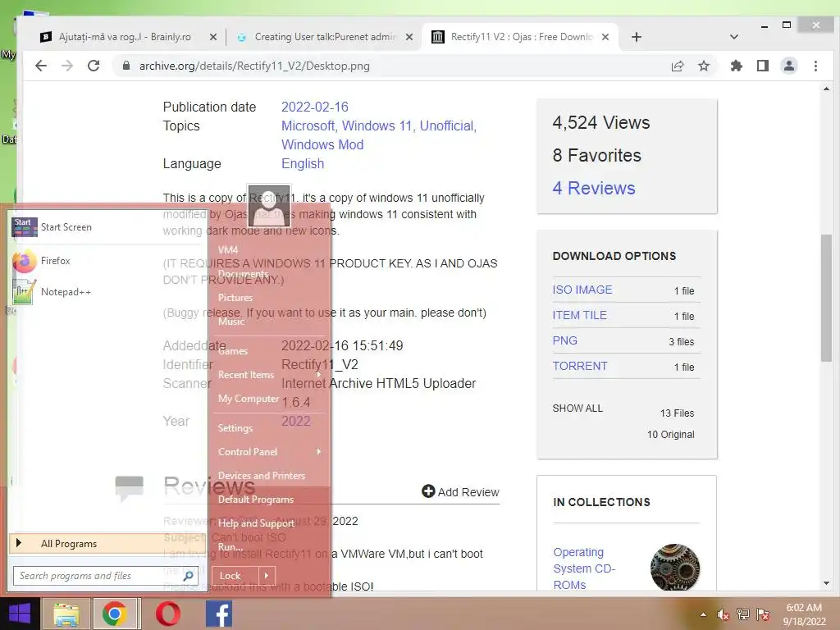The height and width of the screenshot is (630, 840).
Task: Click the scrollbar down arrow
Action: coord(826,583)
